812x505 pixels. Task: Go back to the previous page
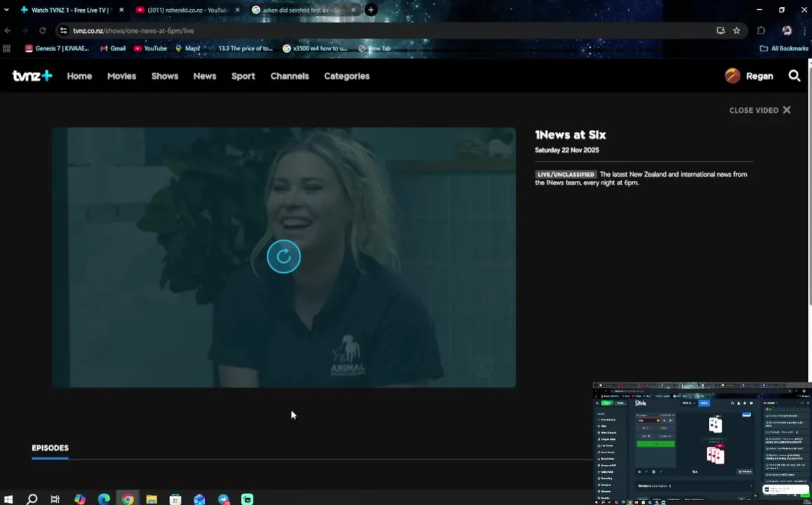[7, 31]
